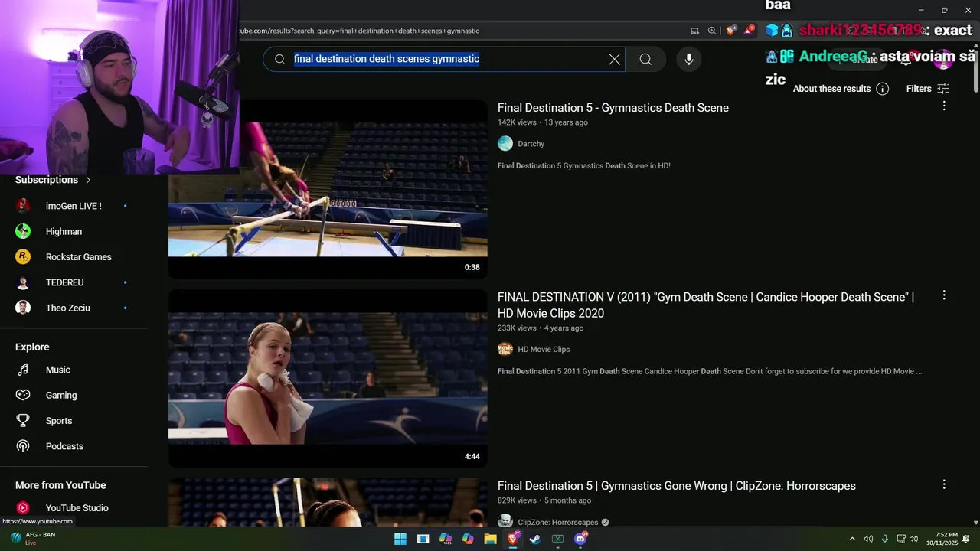
Task: Open the HD Movie Clips channel name link
Action: pos(544,349)
